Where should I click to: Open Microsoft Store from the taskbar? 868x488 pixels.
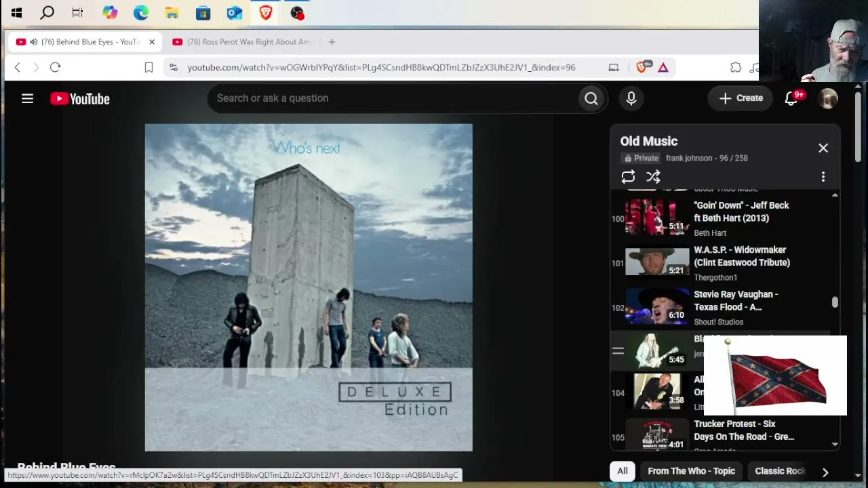click(x=203, y=12)
